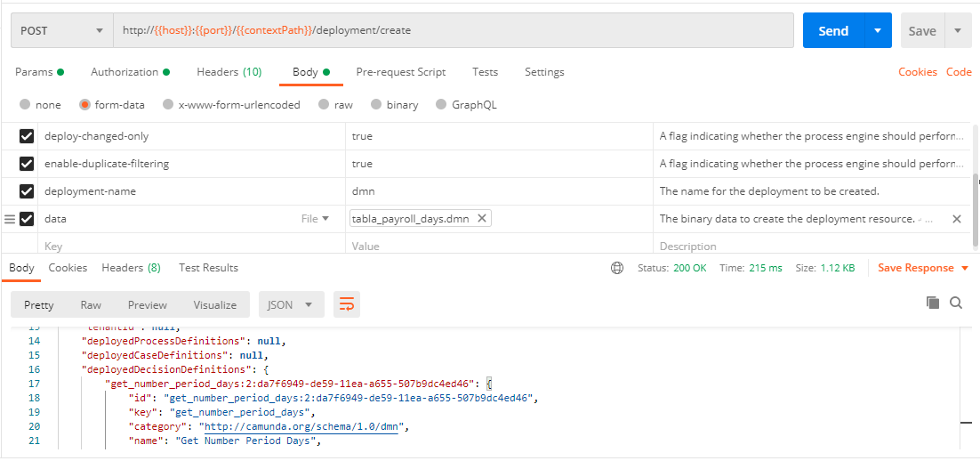Open the Test Results tab

[208, 268]
